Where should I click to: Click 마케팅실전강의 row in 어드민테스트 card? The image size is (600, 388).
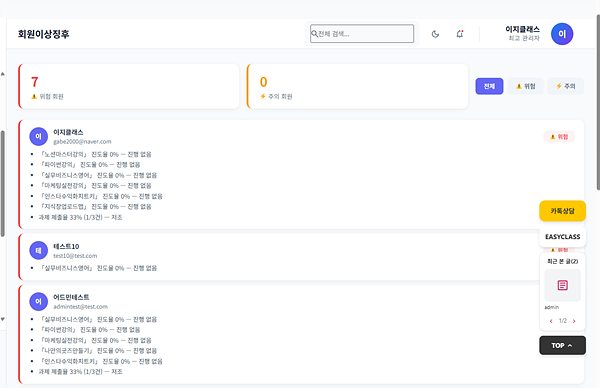coord(95,341)
